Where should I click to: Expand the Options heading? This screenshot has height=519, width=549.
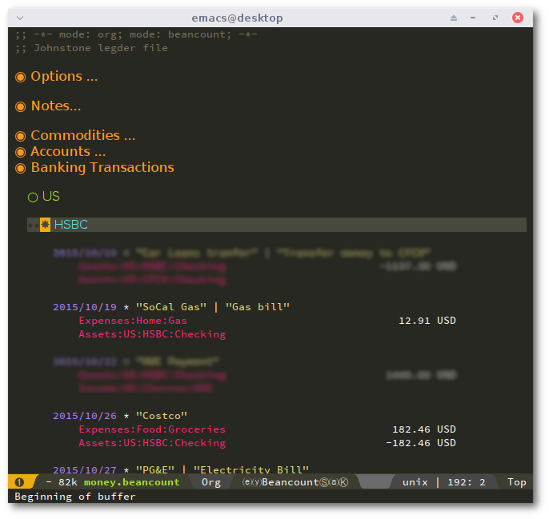click(64, 76)
